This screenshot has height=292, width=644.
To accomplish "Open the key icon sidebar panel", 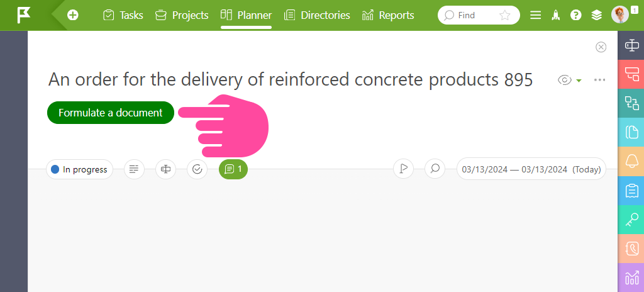I will point(631,220).
